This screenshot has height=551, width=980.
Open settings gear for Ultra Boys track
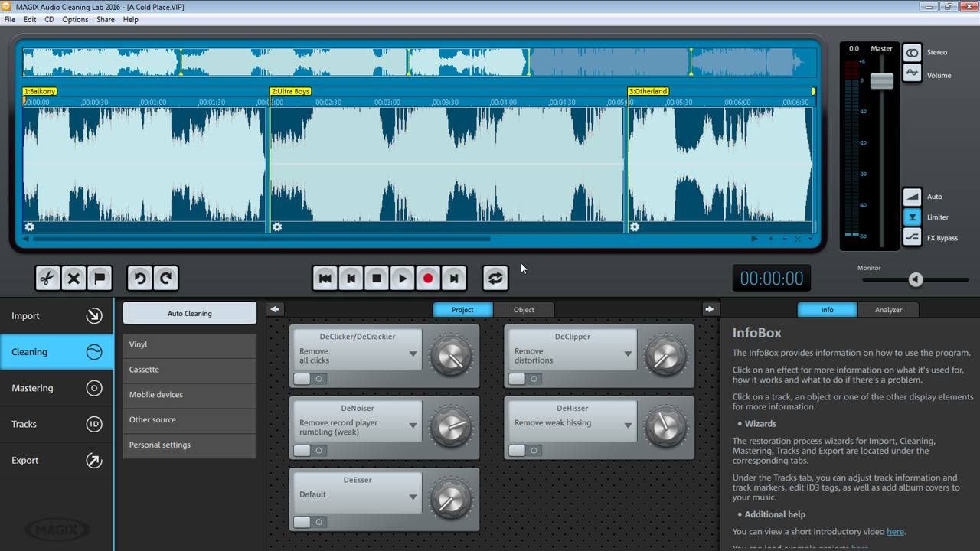277,227
